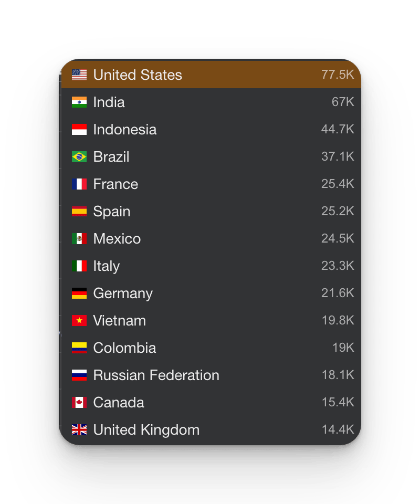Viewport: 420px width, 504px height.
Task: Click the Colombia flag icon
Action: coord(79,348)
